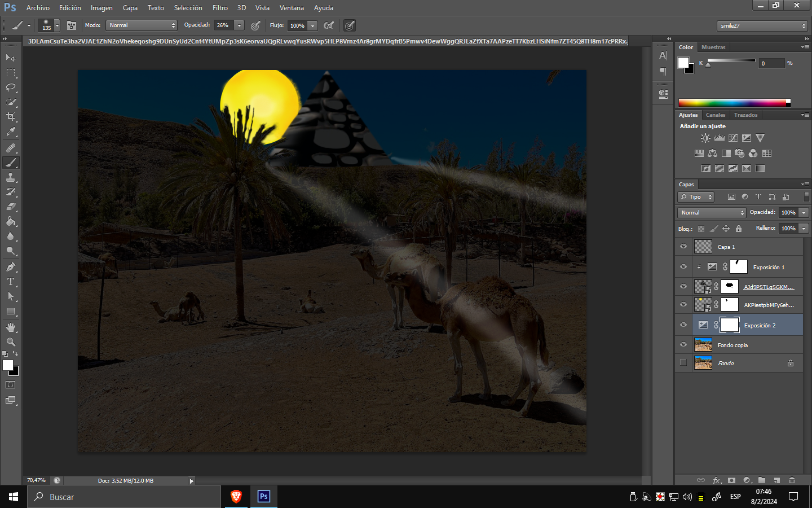This screenshot has height=508, width=812.
Task: Switch to the Canales tab
Action: click(716, 115)
